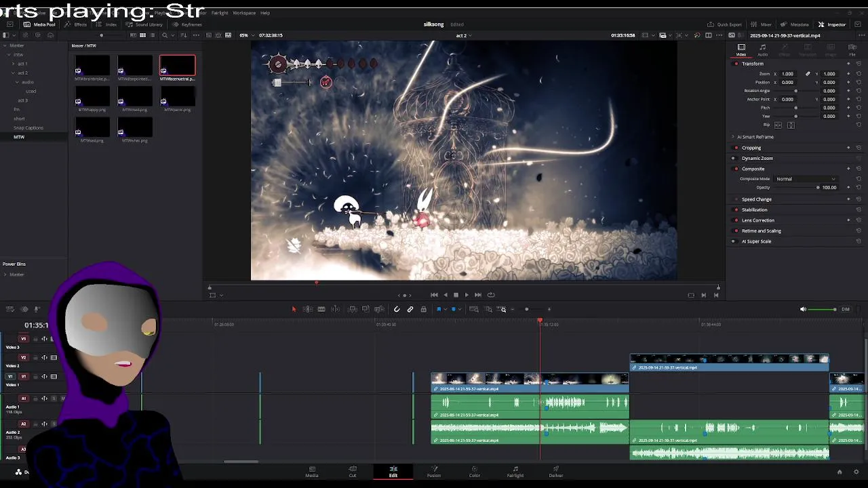Click the Quick Export button

pos(724,24)
